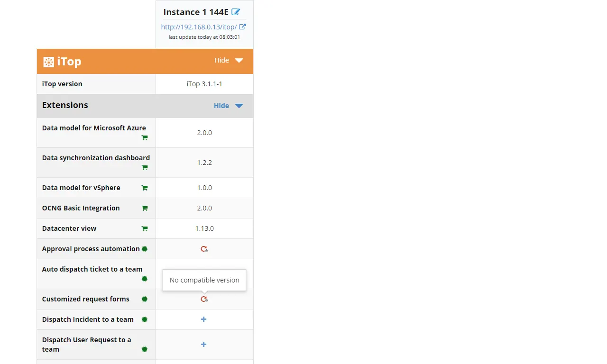Viewport: 607px width, 364px height.
Task: Click version 2.0.0 of OCNG Basic Integration
Action: coord(204,208)
